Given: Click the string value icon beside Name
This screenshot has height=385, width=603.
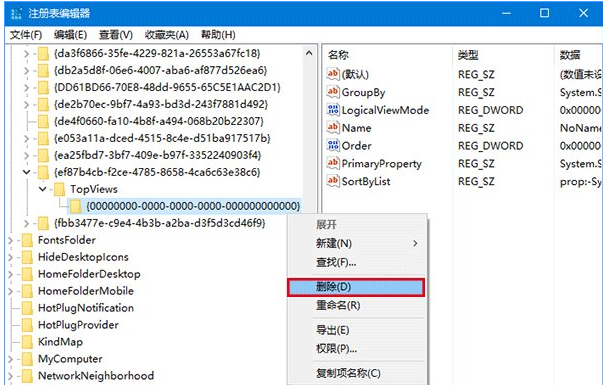Looking at the screenshot, I should tap(333, 127).
